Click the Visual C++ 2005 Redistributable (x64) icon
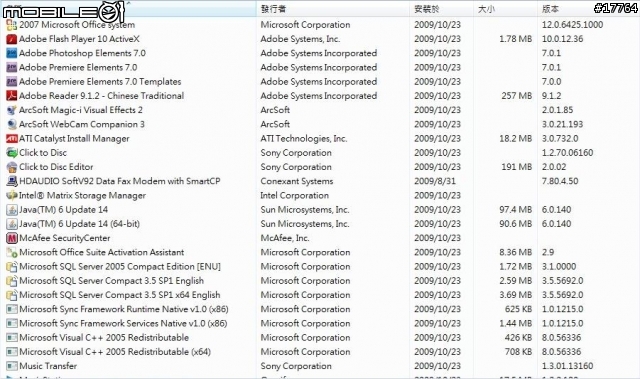The image size is (640, 379). click(x=12, y=352)
